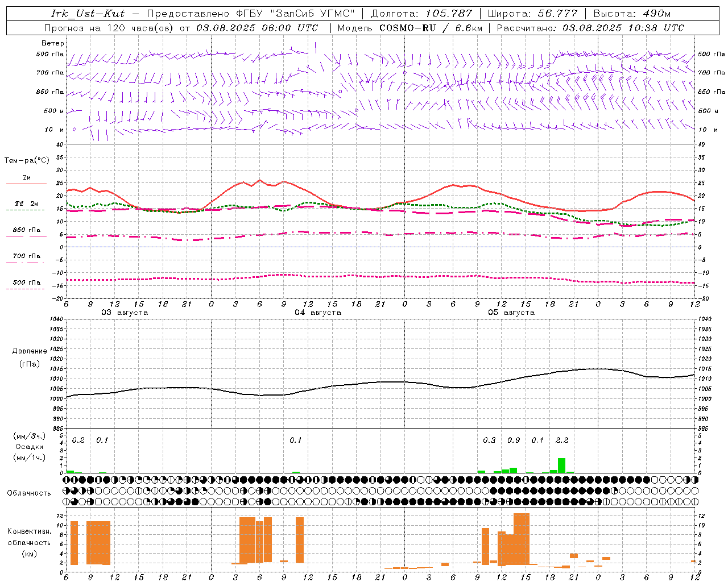The height and width of the screenshot is (582, 728).
Task: Click the tallest green precipitation bar under 2.2
Action: (x=561, y=465)
